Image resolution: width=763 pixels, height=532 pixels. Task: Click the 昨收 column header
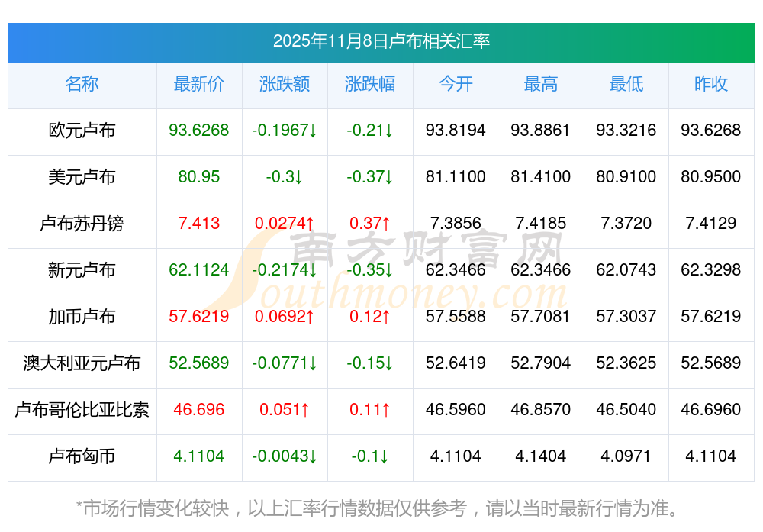pyautogui.click(x=711, y=84)
